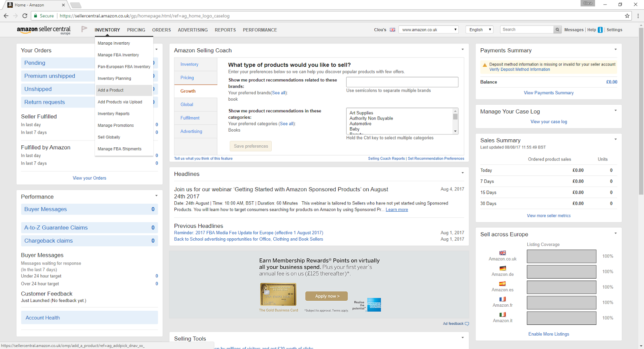Click the Ad feedback speech icon

point(467,324)
